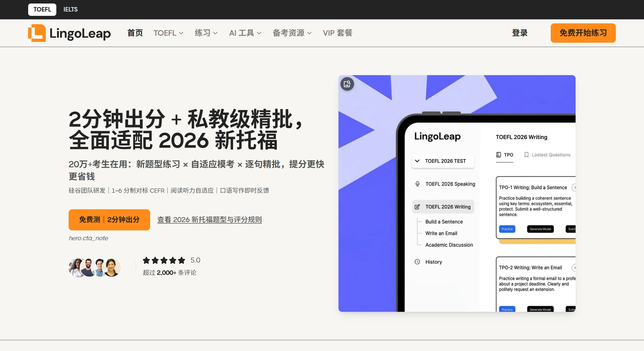Click the bookmark icon beside Lastest Questions
Image resolution: width=644 pixels, height=351 pixels.
coord(526,155)
